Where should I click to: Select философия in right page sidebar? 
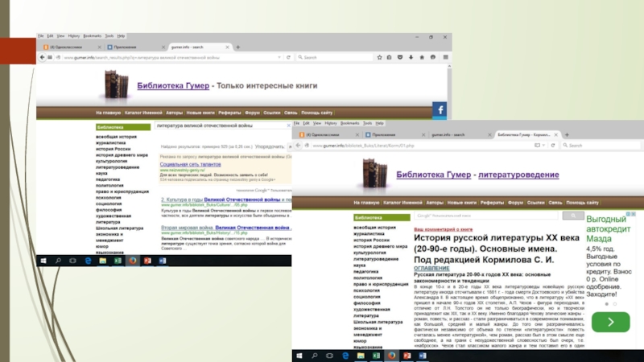pyautogui.click(x=367, y=303)
